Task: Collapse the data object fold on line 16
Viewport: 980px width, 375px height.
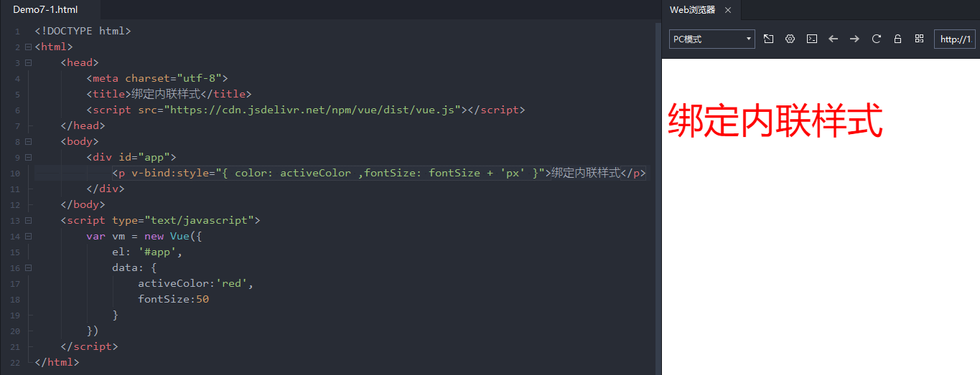Action: [28, 267]
